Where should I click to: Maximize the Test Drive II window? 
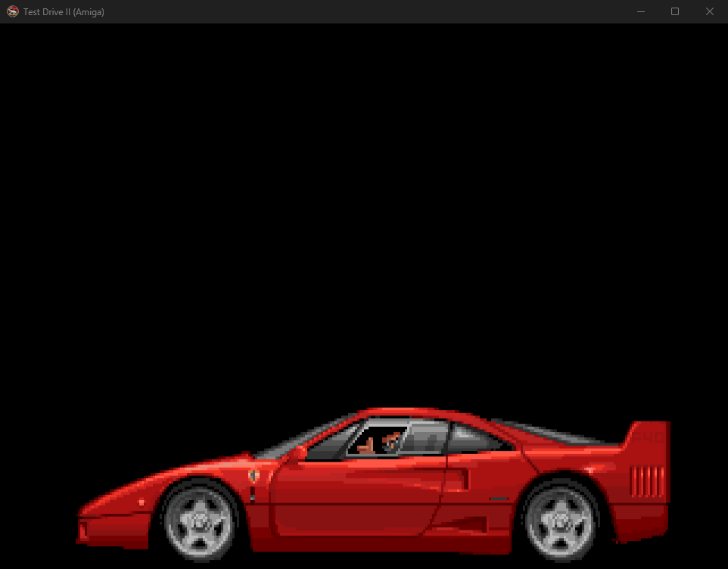675,11
